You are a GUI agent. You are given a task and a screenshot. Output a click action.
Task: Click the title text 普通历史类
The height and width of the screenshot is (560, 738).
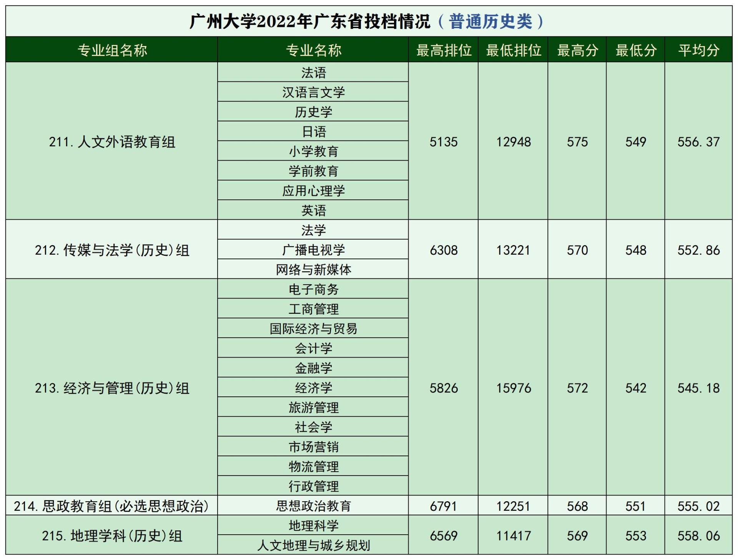[490, 22]
